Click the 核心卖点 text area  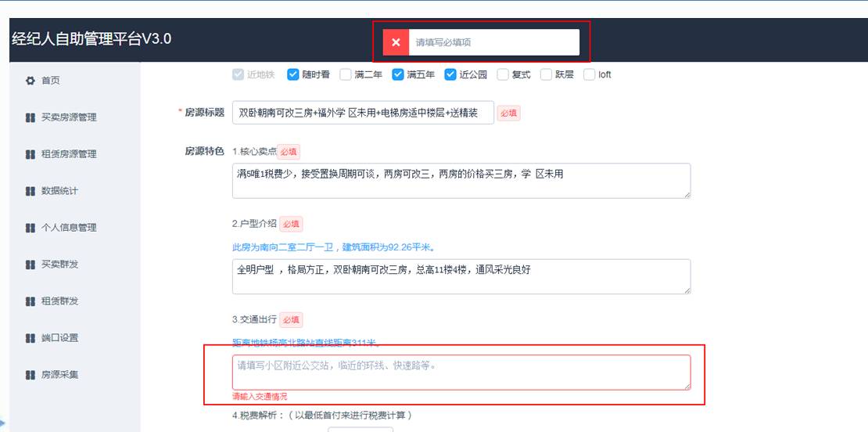click(x=461, y=181)
